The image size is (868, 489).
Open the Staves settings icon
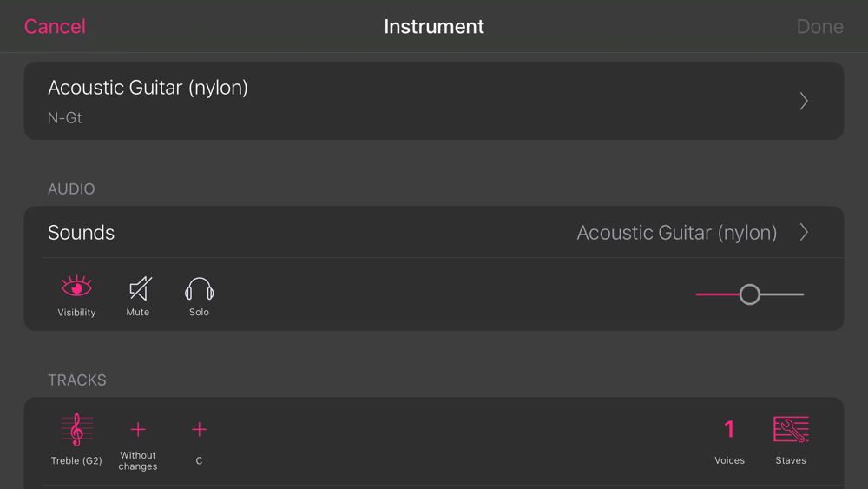click(x=791, y=429)
